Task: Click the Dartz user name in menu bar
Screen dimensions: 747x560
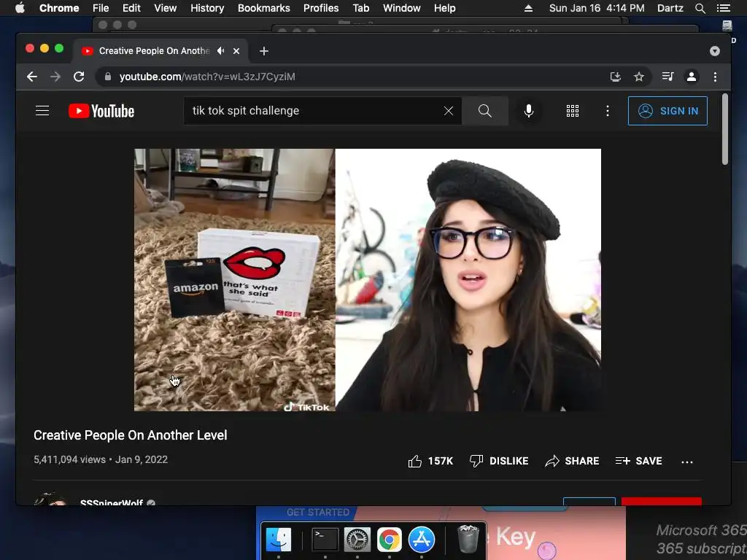Action: click(670, 8)
